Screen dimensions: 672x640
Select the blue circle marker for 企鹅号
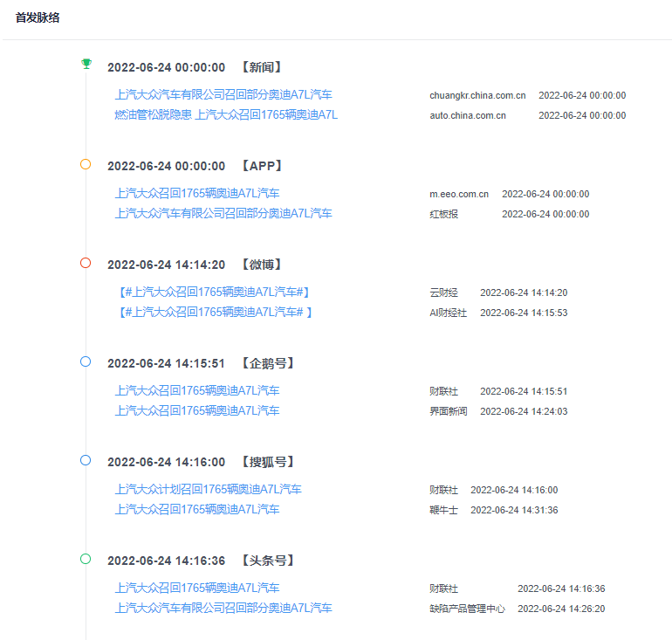pyautogui.click(x=86, y=361)
